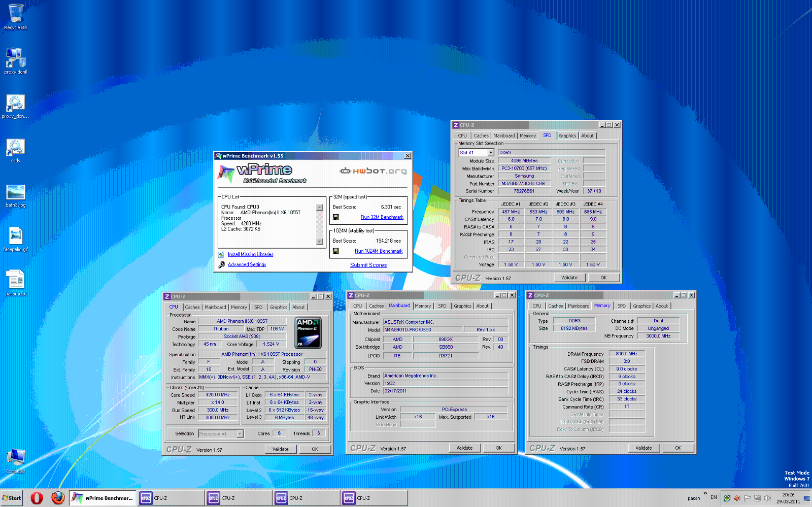Open the facepalm.gif desktop file

click(x=16, y=239)
